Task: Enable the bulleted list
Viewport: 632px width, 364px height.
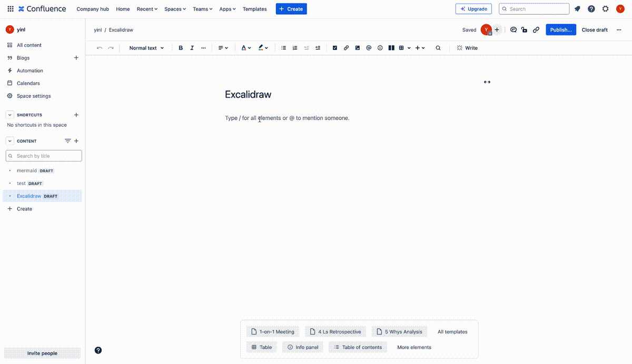Action: [x=283, y=48]
